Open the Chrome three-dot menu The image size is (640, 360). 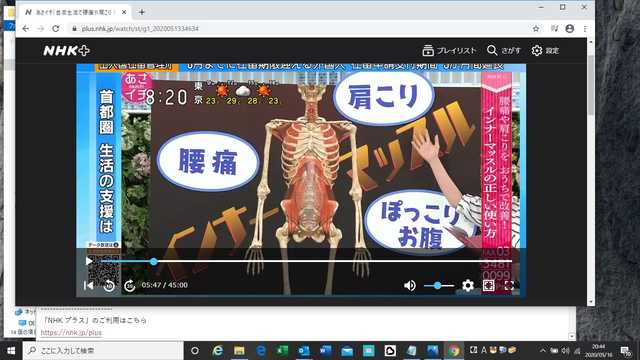point(585,29)
